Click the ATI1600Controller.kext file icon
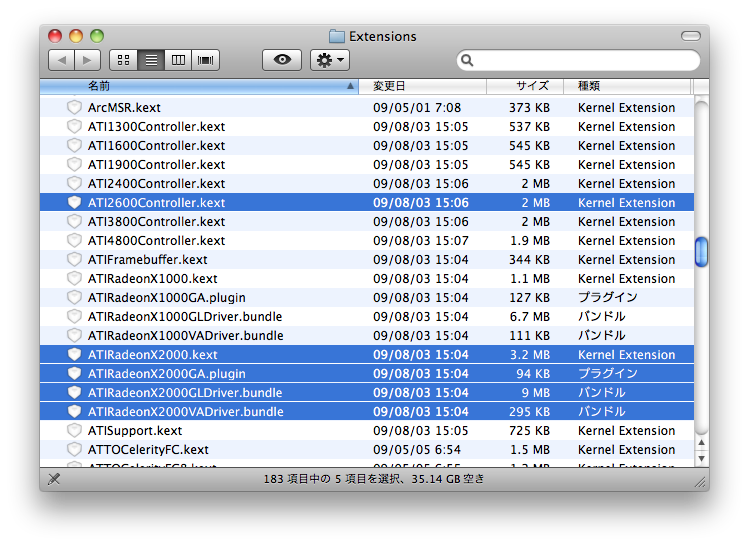Image resolution: width=749 pixels, height=546 pixels. [x=74, y=145]
